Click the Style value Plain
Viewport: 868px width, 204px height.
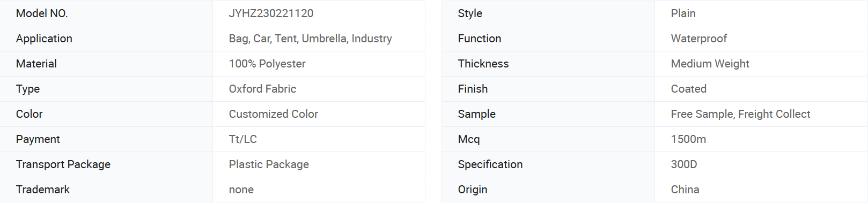coord(683,13)
